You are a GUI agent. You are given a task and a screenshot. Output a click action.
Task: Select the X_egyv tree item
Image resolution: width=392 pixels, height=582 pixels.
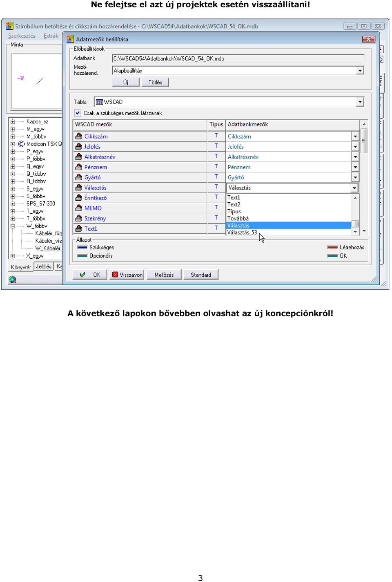coord(35,256)
